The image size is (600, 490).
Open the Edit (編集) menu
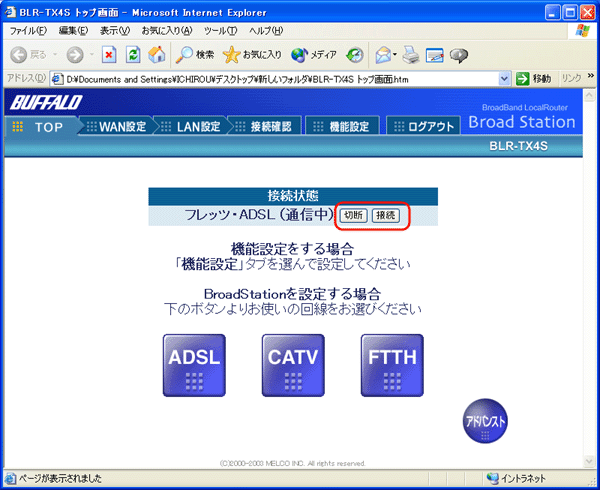point(73,31)
